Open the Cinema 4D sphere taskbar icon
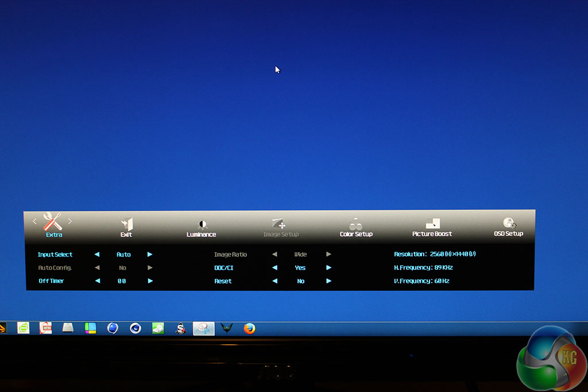The image size is (588, 392). click(136, 328)
